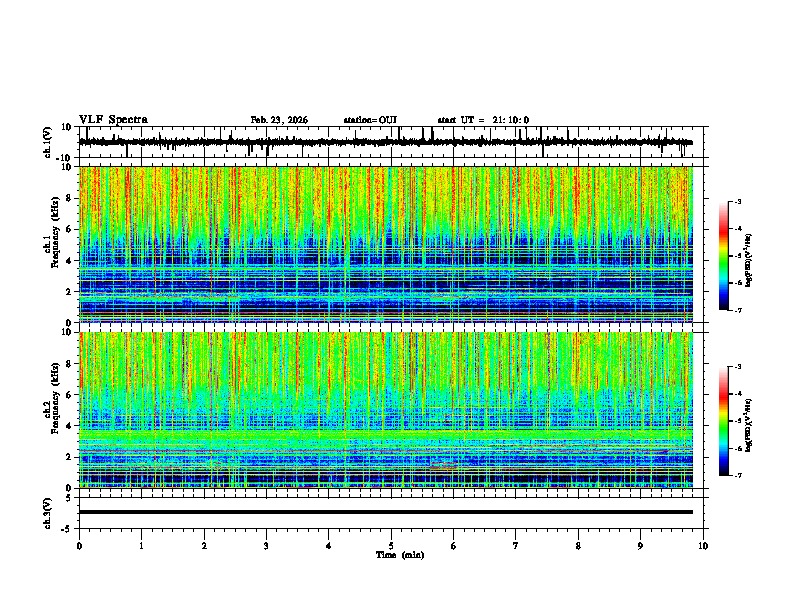Select the Feb. 23, 2026 date label
Image resolution: width=792 pixels, height=612 pixels.
point(279,120)
